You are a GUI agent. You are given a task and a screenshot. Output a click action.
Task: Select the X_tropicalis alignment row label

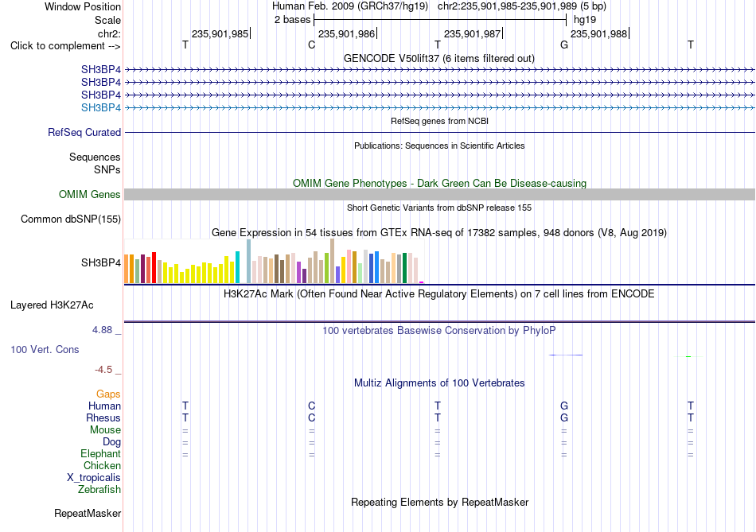94,478
